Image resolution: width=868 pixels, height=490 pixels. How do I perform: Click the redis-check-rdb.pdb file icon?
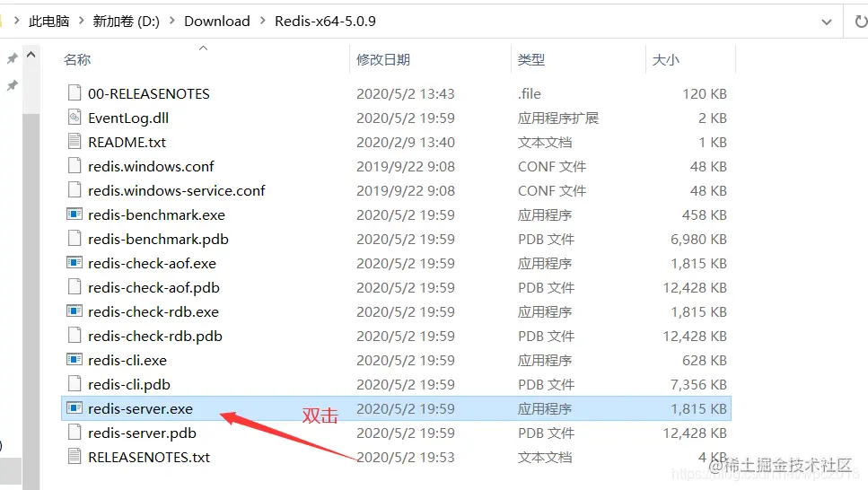(75, 336)
